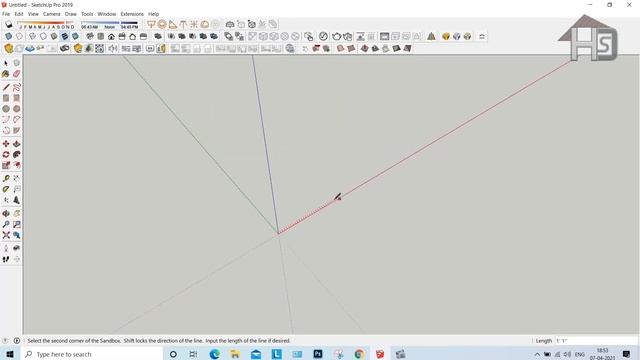The image size is (640, 360).
Task: Open the Tools menu
Action: [x=87, y=14]
